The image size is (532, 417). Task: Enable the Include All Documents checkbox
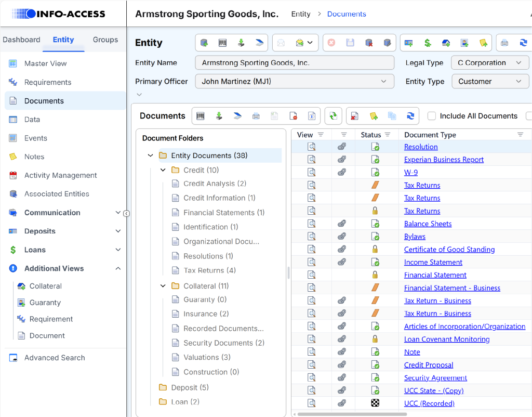pyautogui.click(x=432, y=115)
